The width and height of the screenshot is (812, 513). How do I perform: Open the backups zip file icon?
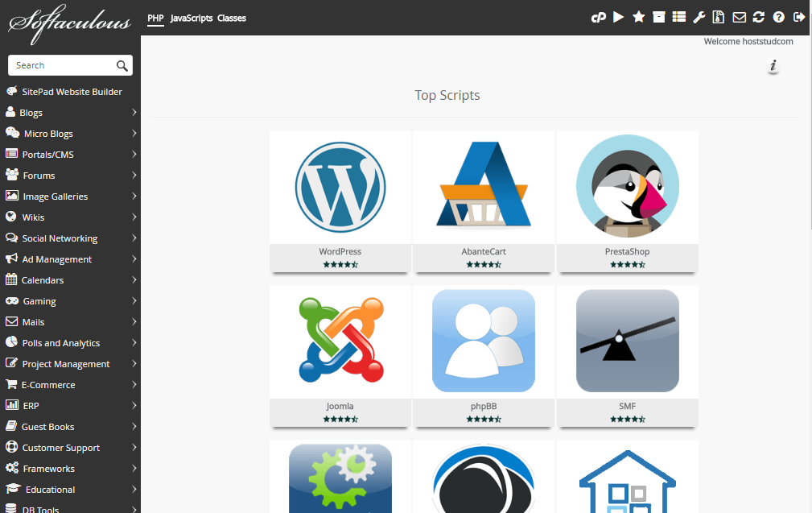(x=719, y=17)
